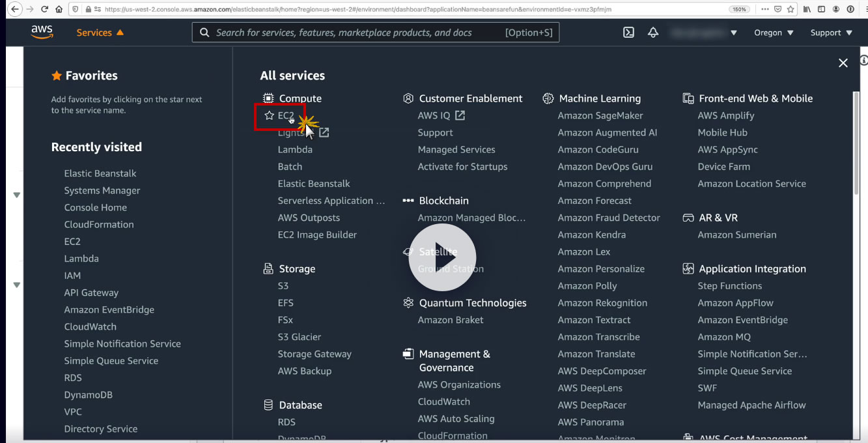Click the padlock site security icon
The image size is (868, 443).
pyautogui.click(x=88, y=10)
